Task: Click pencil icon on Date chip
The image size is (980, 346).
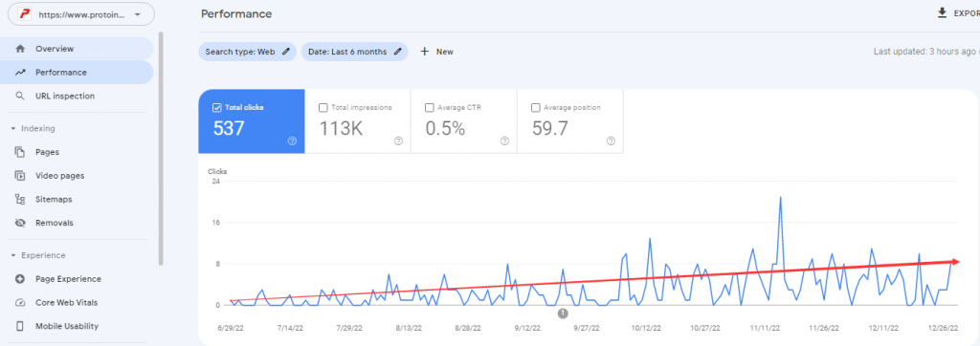Action: 397,52
